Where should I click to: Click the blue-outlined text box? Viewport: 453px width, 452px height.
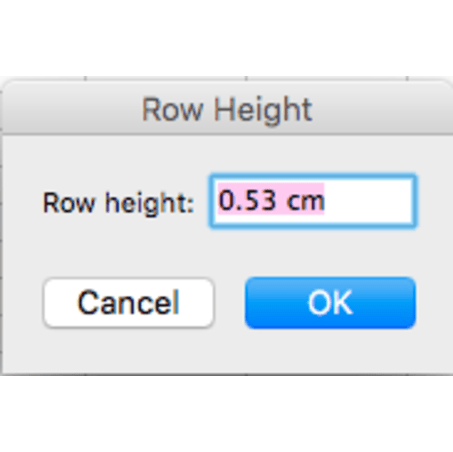click(313, 201)
